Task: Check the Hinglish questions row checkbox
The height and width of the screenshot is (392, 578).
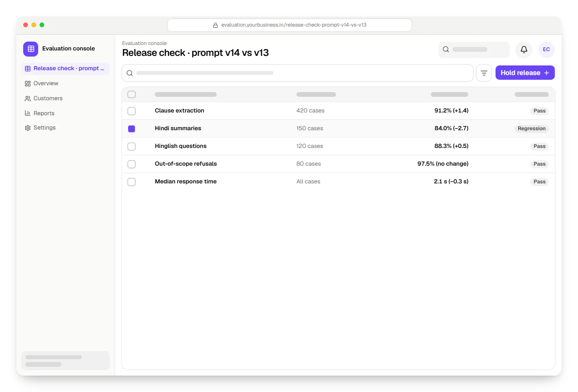Action: click(x=132, y=146)
